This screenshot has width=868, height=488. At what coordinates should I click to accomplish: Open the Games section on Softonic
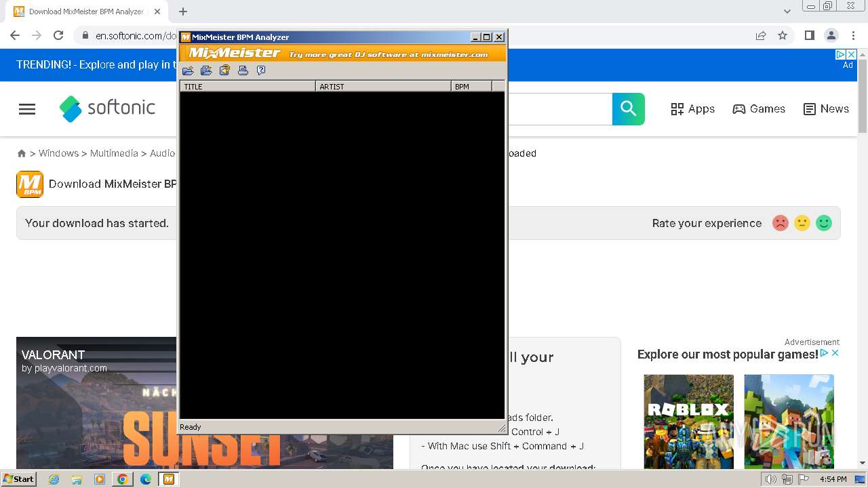759,109
